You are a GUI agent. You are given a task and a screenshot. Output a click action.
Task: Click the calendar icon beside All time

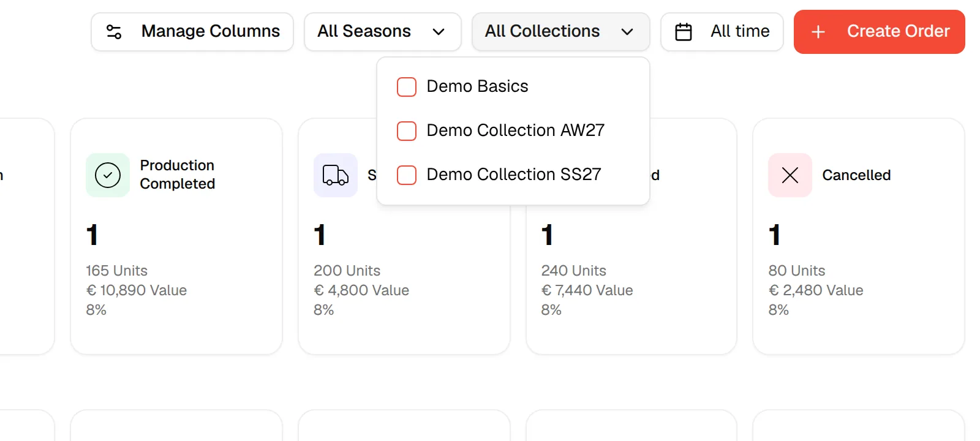pyautogui.click(x=684, y=32)
